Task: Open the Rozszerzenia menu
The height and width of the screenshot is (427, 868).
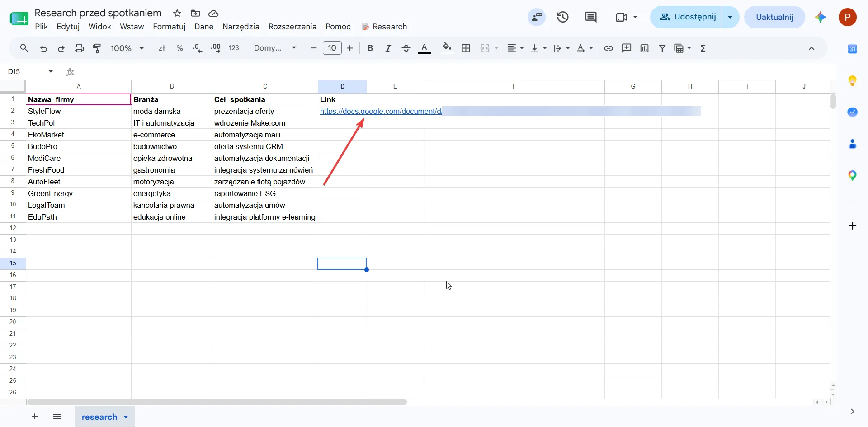Action: 292,27
